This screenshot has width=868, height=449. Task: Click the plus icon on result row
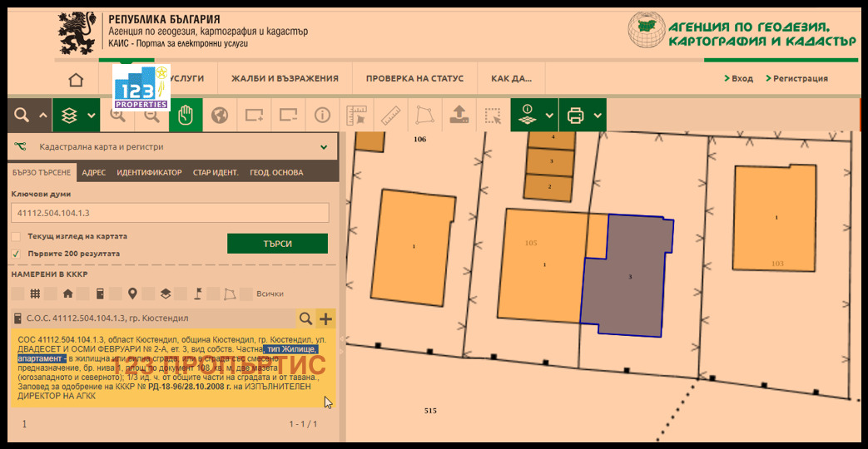(325, 318)
